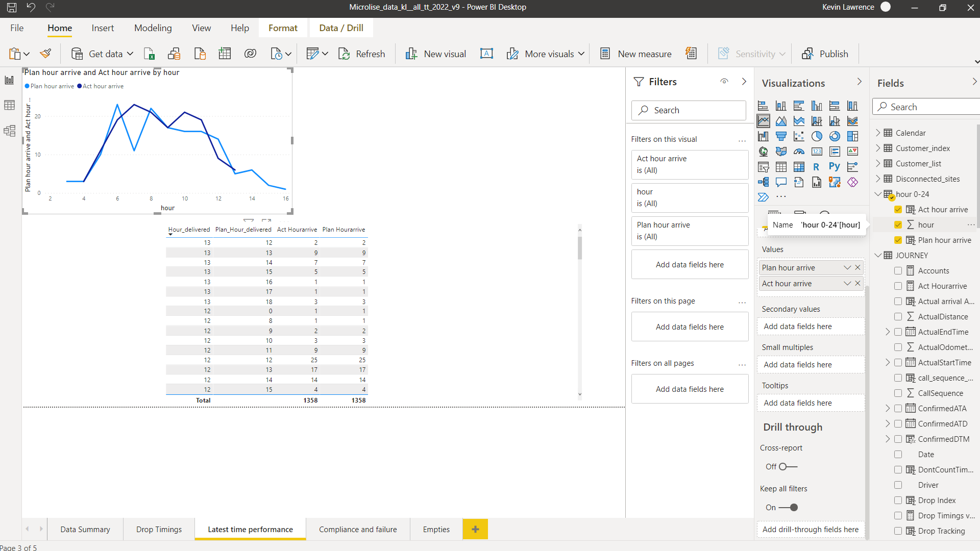
Task: Click the New visual button
Action: point(435,54)
